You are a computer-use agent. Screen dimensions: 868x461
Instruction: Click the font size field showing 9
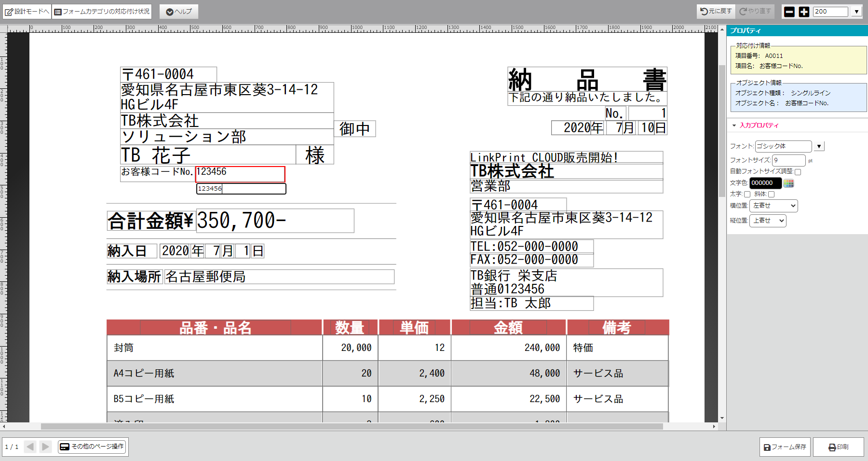click(788, 160)
